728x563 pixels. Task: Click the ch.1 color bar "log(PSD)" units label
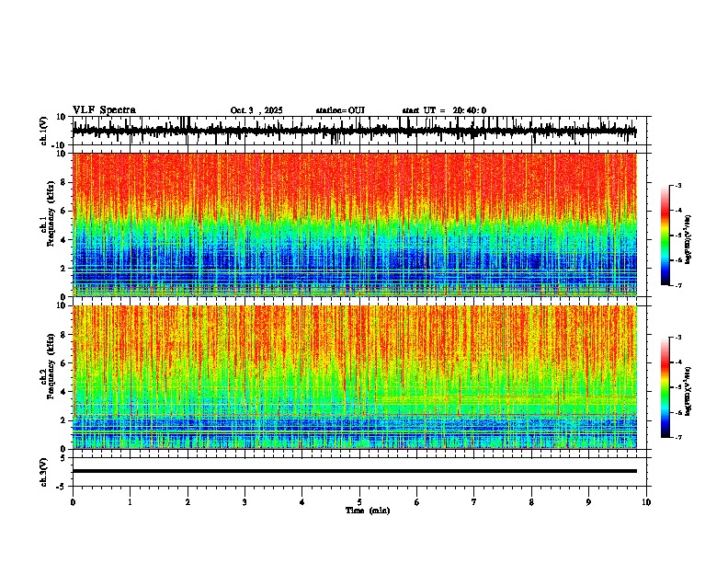688,240
